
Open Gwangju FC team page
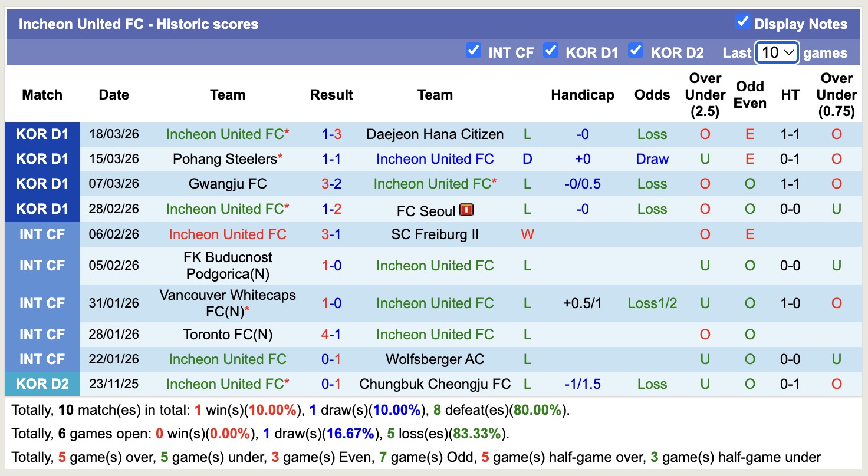point(228,184)
